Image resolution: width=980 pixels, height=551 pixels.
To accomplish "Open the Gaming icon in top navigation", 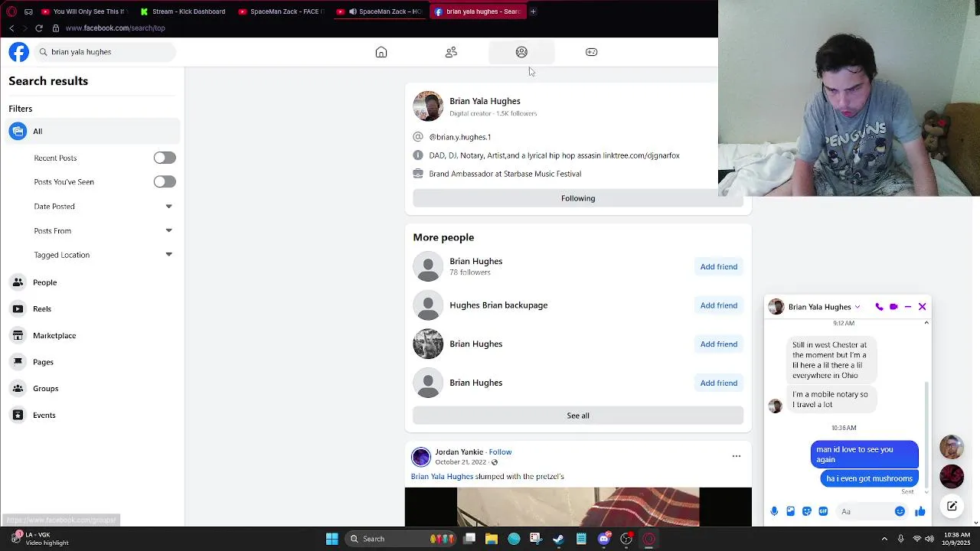I will pos(591,52).
